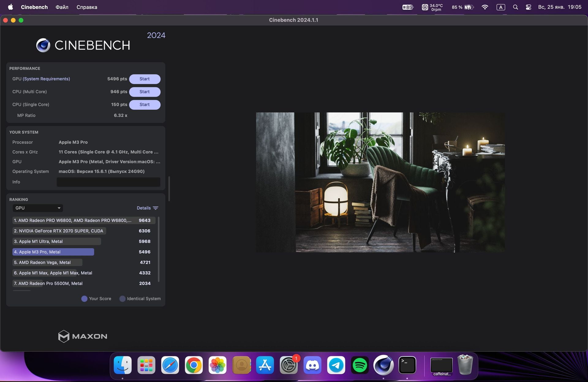Open Spotlight search magnifier

515,7
